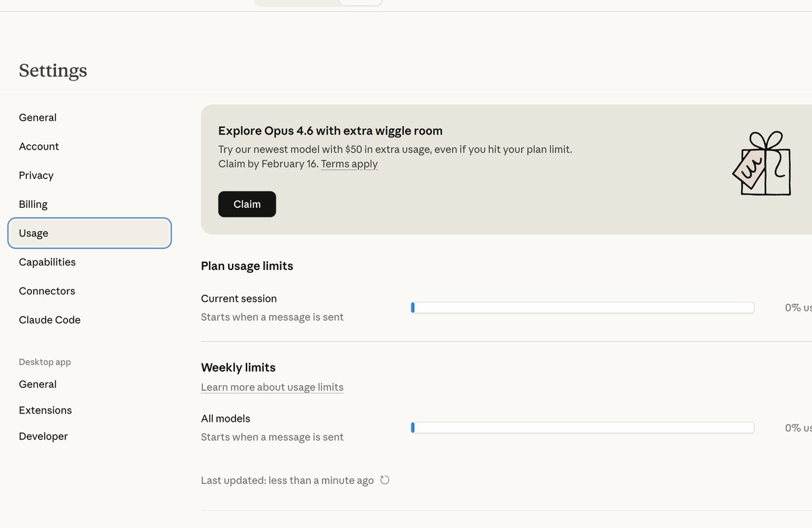Select the Usage settings item

(89, 233)
